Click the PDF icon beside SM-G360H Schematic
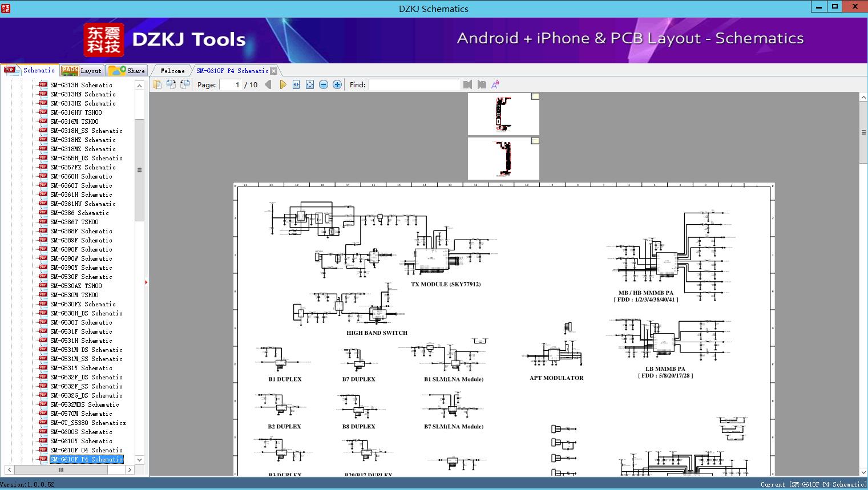Image resolution: width=868 pixels, height=490 pixels. click(x=43, y=176)
